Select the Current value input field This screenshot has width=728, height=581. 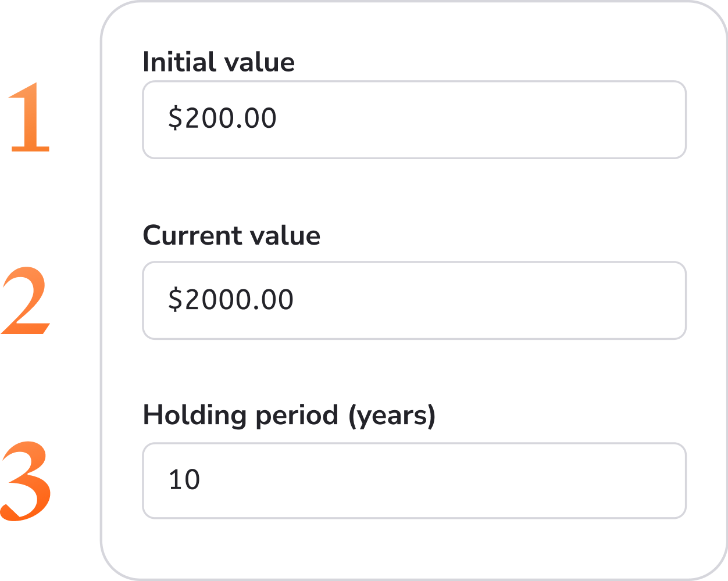[414, 300]
